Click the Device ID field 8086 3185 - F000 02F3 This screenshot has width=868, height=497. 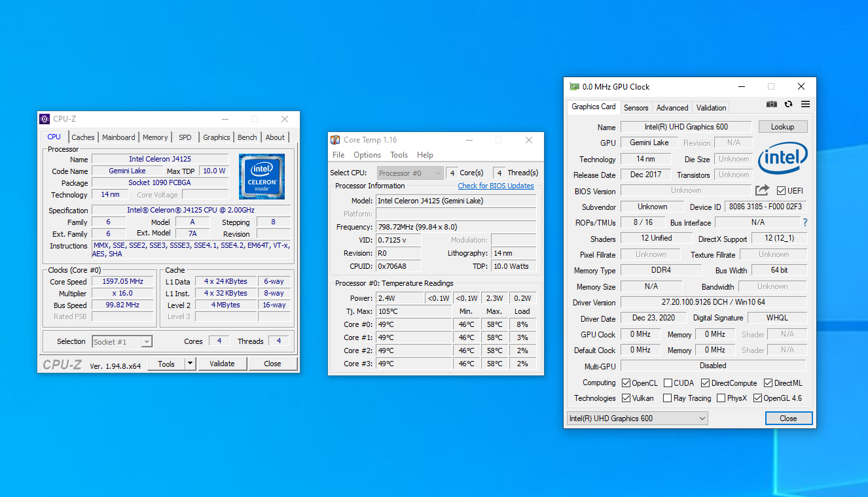click(x=765, y=207)
